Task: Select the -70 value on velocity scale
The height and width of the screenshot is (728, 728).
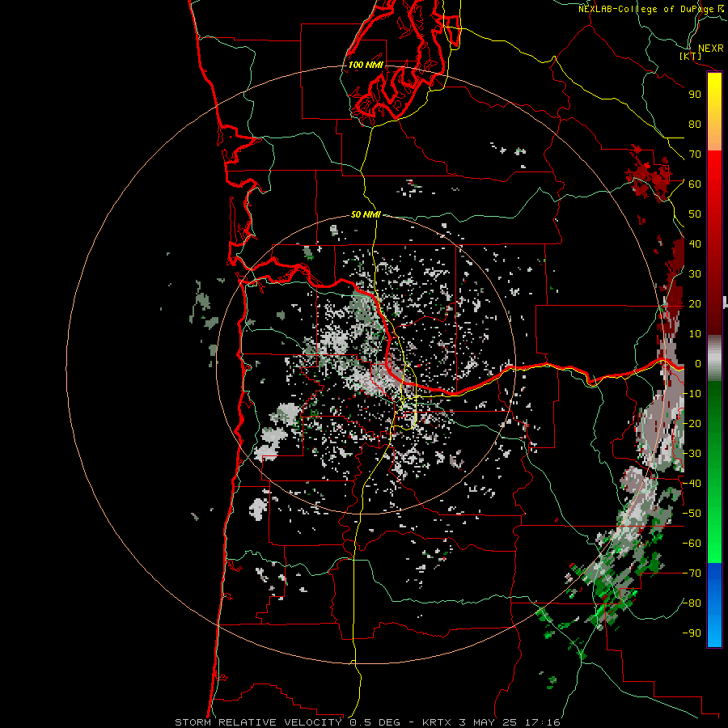Action: tap(692, 574)
